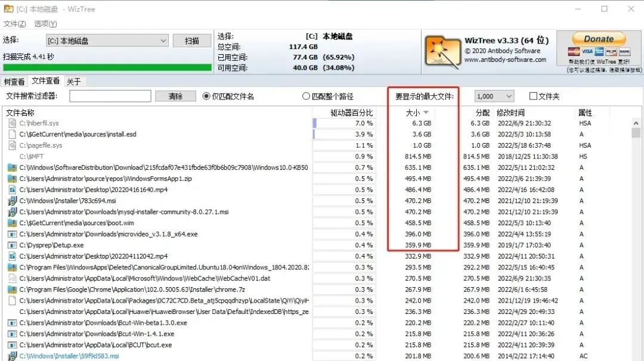Click the Bcut-Win-1.4.1.exe icon
The height and width of the screenshot is (361, 644).
tap(13, 334)
